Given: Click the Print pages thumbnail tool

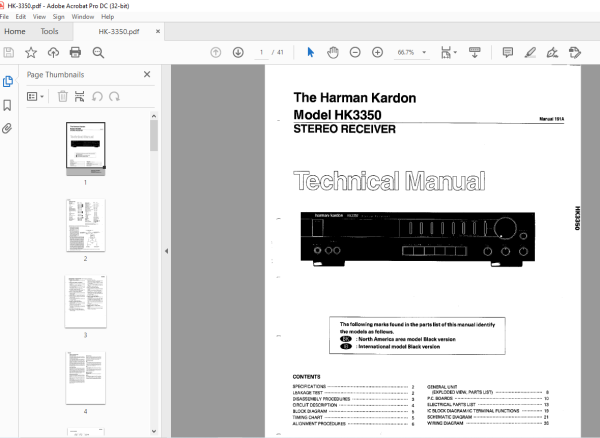Looking at the screenshot, I should click(79, 96).
